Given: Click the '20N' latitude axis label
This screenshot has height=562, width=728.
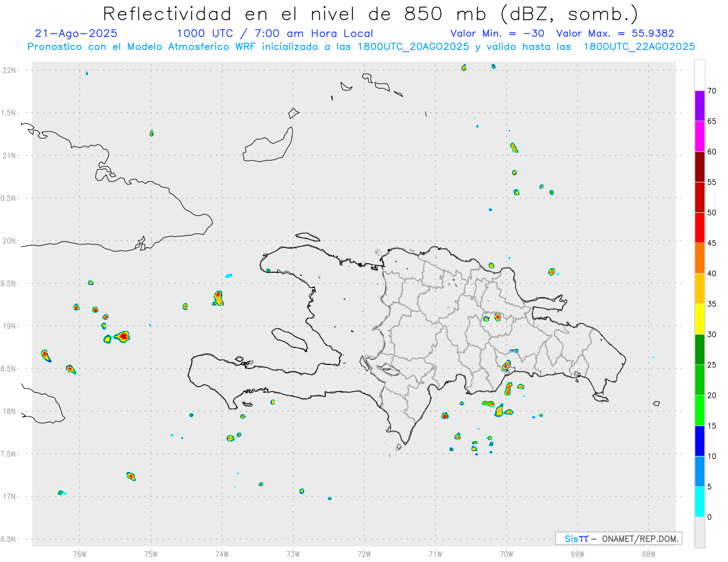Looking at the screenshot, I should (x=10, y=241).
